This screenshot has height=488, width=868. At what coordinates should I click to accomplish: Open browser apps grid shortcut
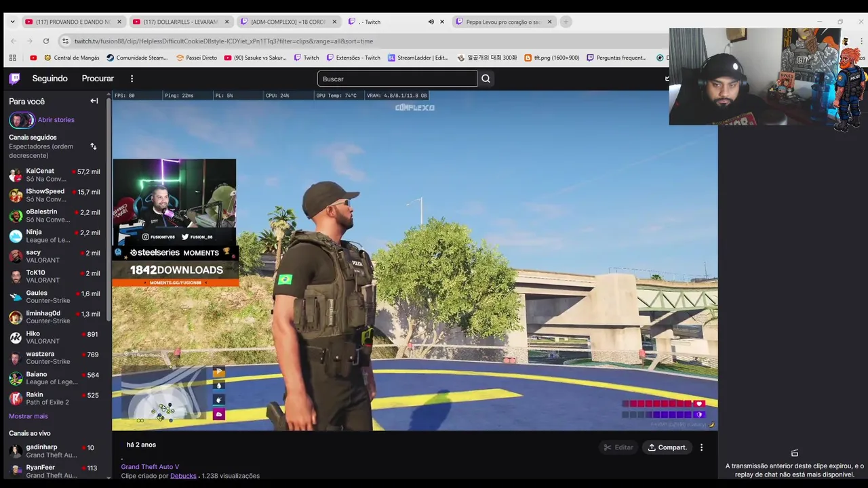12,58
